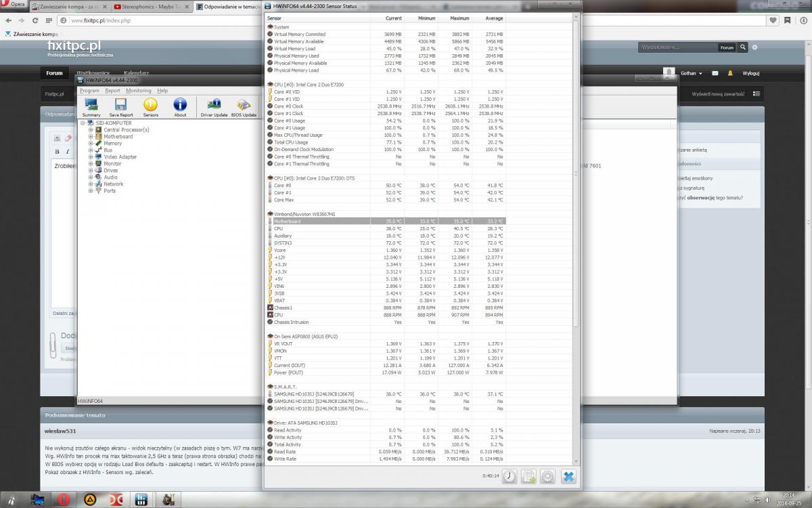Open the Gothan user dropdown

(x=691, y=73)
